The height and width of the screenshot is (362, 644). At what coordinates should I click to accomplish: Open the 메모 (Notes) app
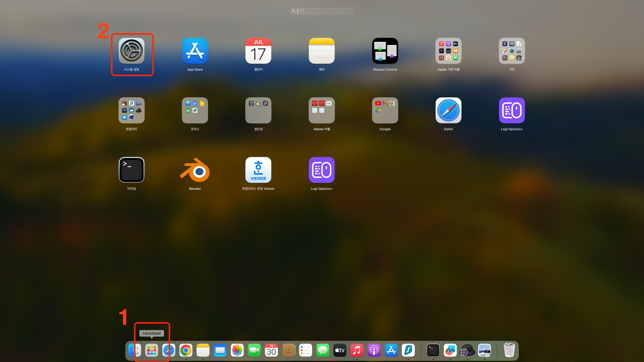click(x=321, y=51)
